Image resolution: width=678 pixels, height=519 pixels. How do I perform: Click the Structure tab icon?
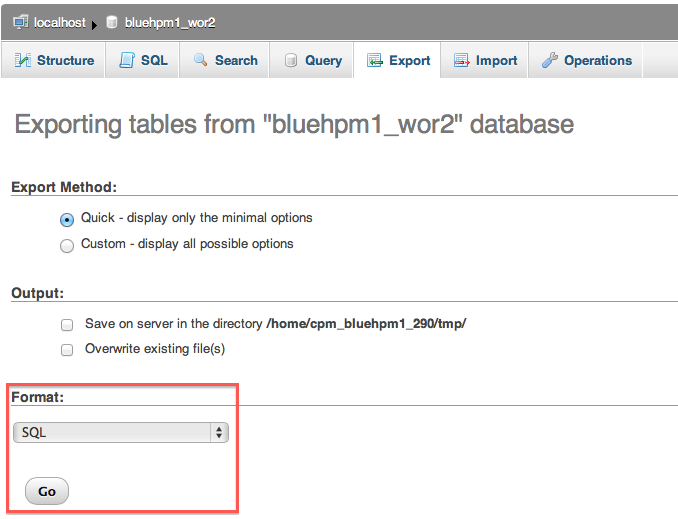23,61
